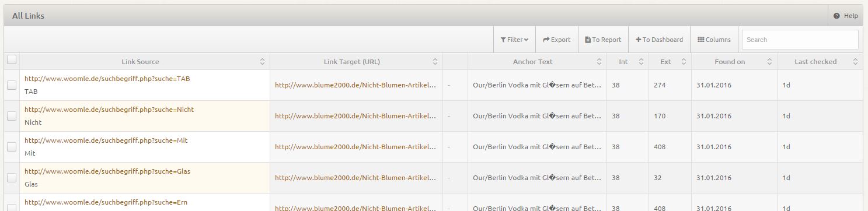Click the Help question mark icon
This screenshot has width=868, height=211.
pos(836,16)
